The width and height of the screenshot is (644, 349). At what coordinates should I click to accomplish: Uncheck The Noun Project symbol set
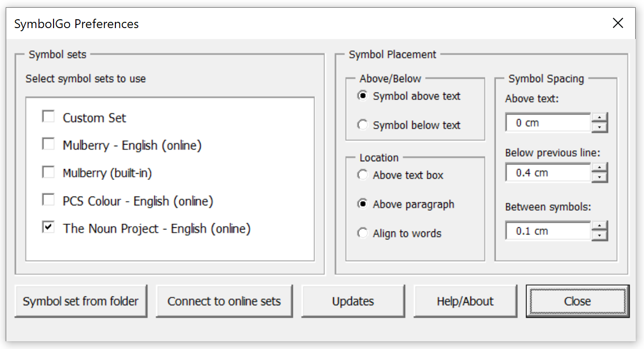(x=48, y=228)
